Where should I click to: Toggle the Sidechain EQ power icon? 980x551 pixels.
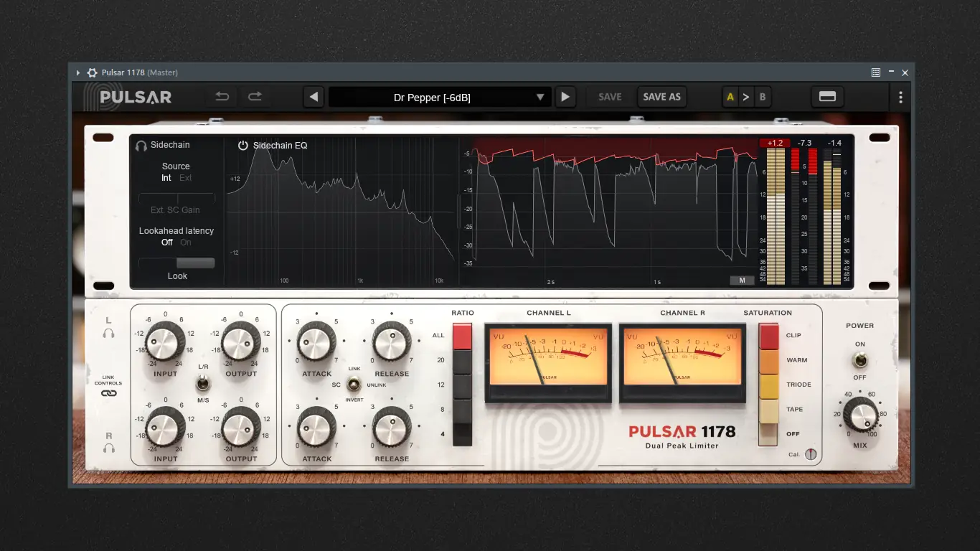point(242,144)
